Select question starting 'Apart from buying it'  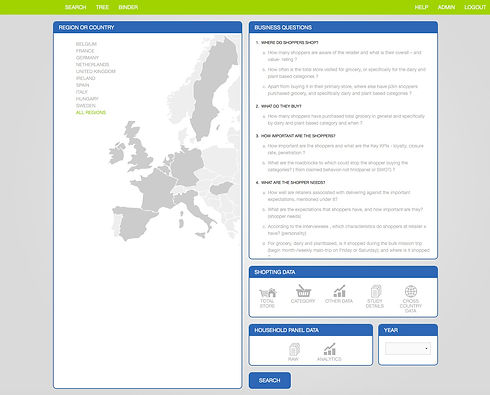tap(343, 90)
